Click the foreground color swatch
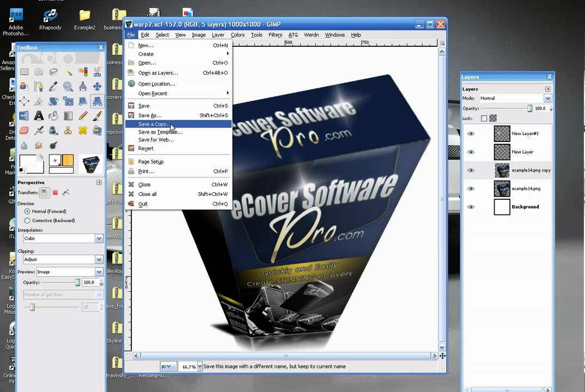Viewport: 585px width, 392px height. pyautogui.click(x=28, y=162)
